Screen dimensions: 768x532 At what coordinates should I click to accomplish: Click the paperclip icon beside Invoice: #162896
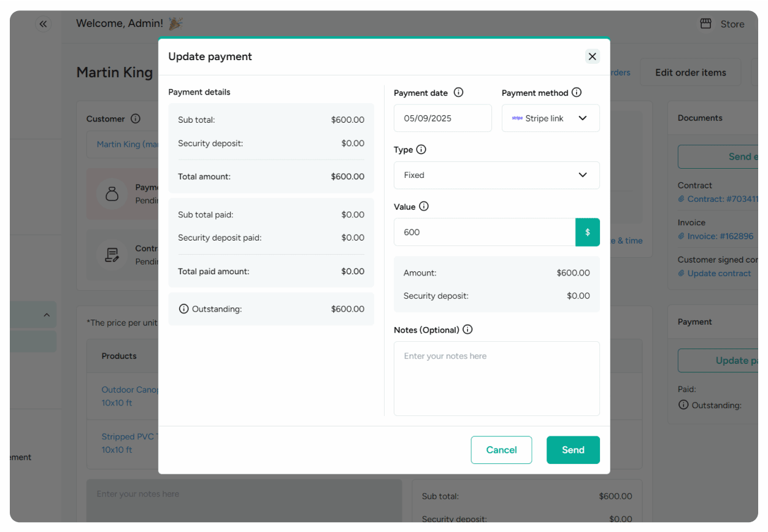coord(681,236)
